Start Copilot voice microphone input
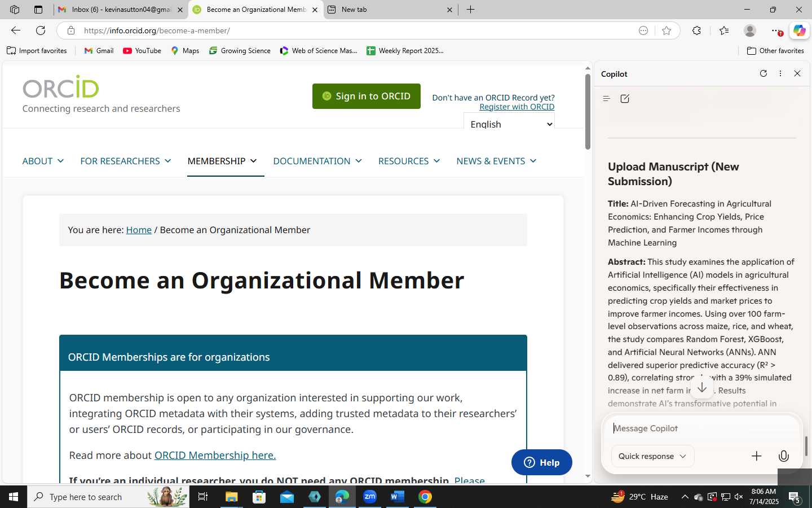The image size is (812, 508). pos(784,456)
